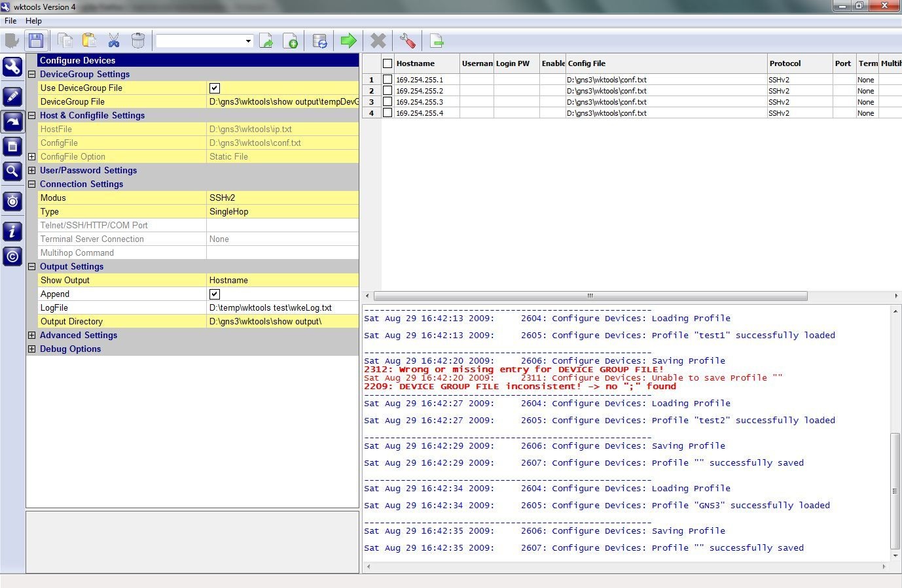Expand User/Password Settings section
Viewport: 902px width, 588px height.
coord(31,171)
